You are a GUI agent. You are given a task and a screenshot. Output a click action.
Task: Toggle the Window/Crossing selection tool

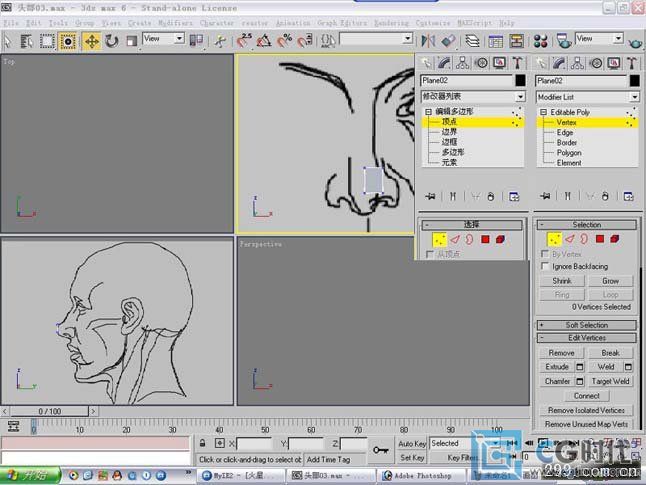(x=68, y=41)
